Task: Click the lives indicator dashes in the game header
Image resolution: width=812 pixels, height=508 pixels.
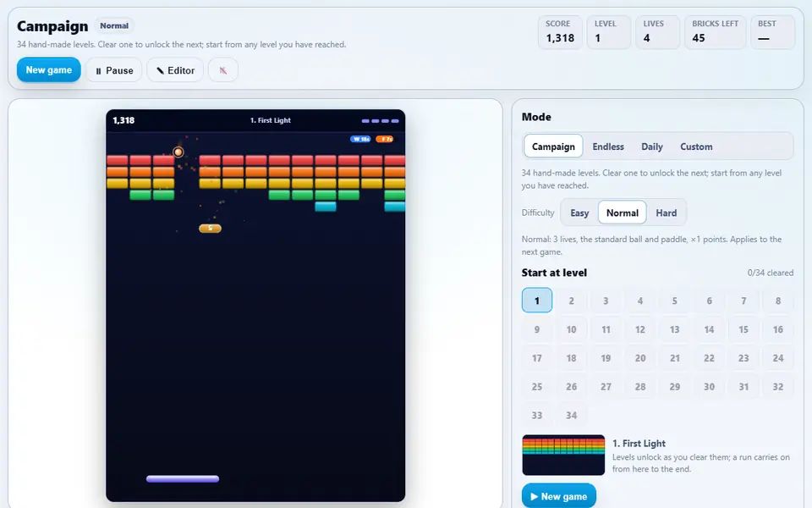Action: click(380, 121)
